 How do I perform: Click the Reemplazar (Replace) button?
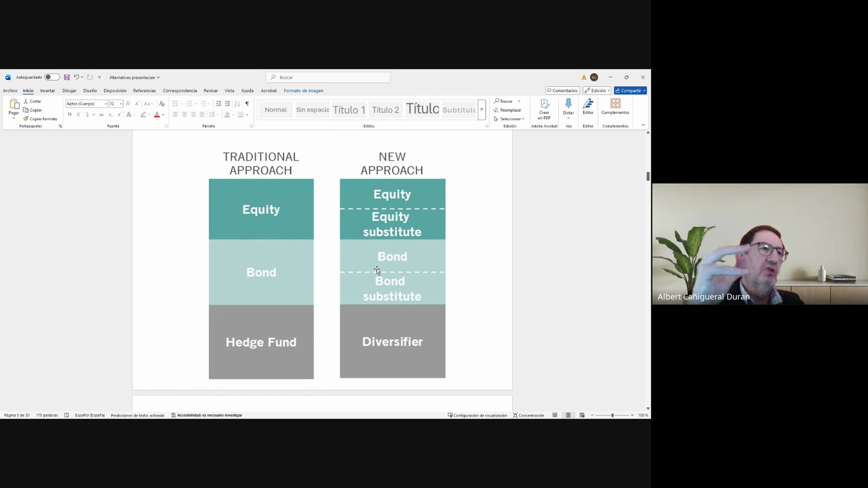pyautogui.click(x=507, y=110)
